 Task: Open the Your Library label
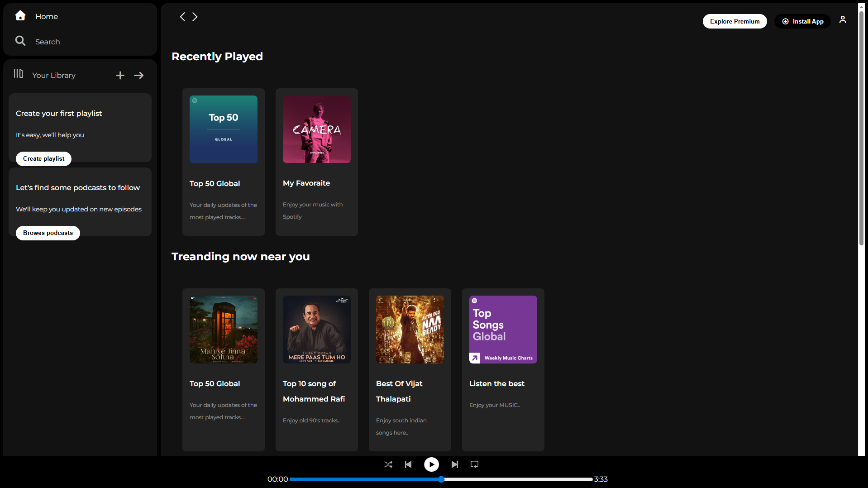tap(54, 75)
